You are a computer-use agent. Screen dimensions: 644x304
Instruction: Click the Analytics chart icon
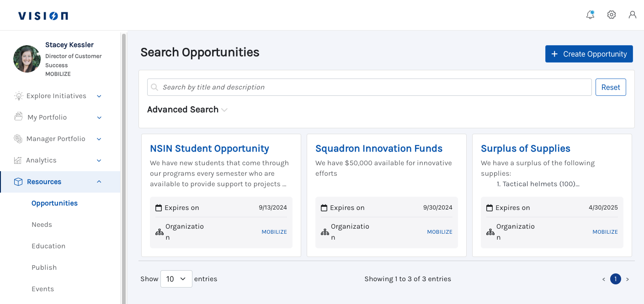[18, 160]
